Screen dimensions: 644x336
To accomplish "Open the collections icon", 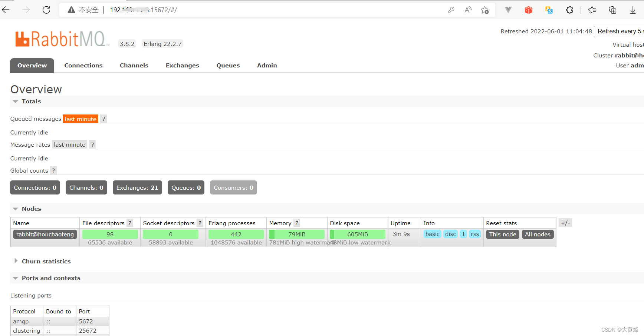I will [x=612, y=10].
